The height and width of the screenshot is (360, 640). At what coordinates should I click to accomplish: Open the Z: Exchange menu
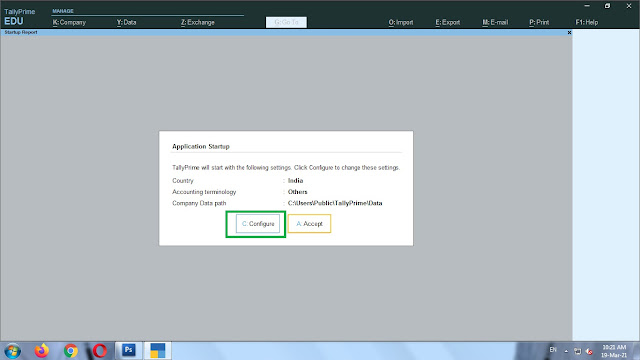(198, 22)
